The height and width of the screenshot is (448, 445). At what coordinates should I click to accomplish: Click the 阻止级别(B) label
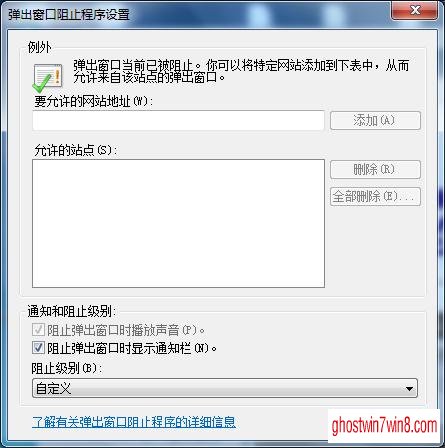point(67,368)
